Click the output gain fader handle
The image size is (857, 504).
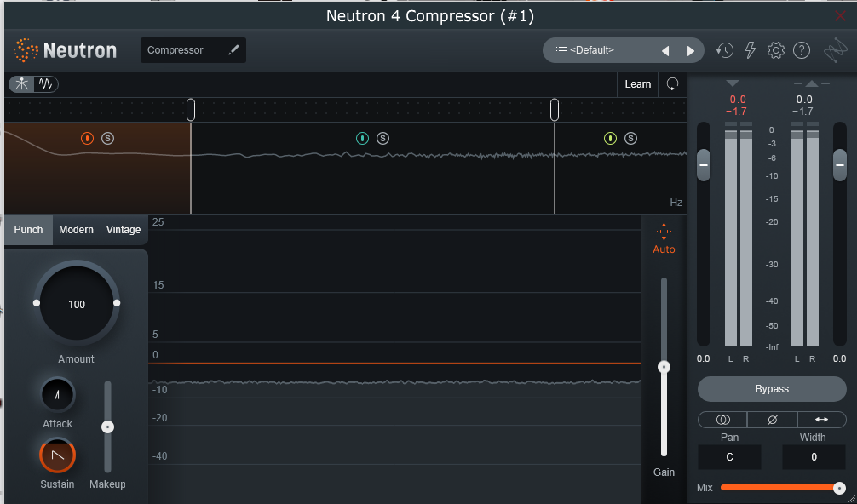839,165
